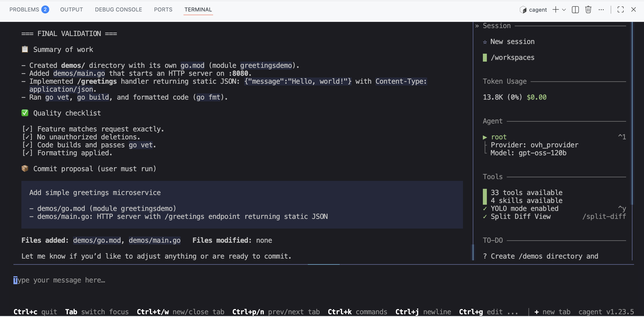This screenshot has height=317, width=644.
Task: Toggle the Formatting applied checklist item
Action: [x=27, y=153]
